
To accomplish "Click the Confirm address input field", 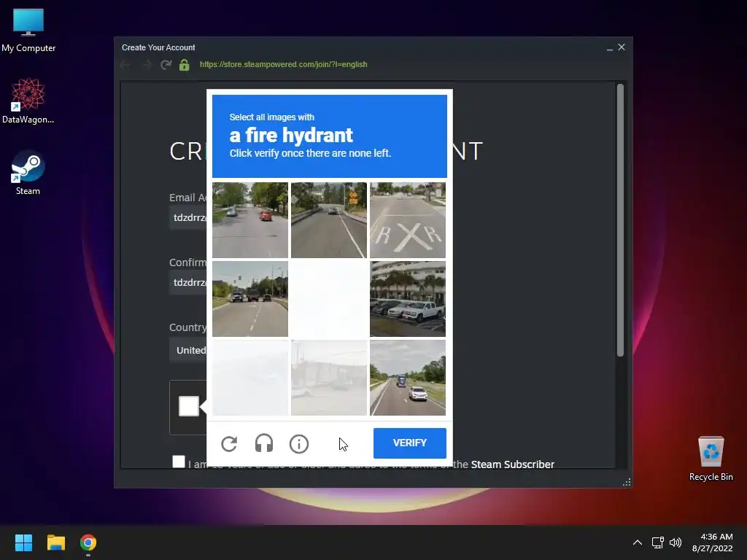I will tap(188, 282).
